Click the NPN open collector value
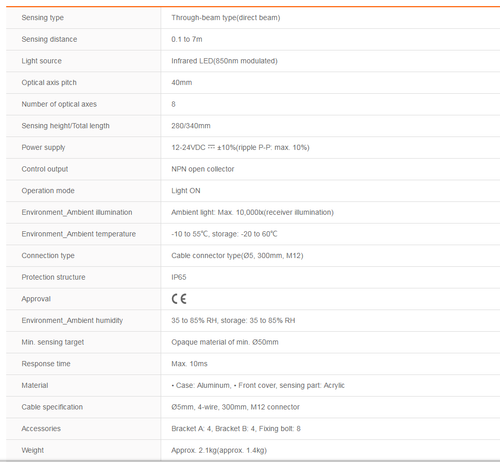This screenshot has width=500, height=462. click(203, 169)
